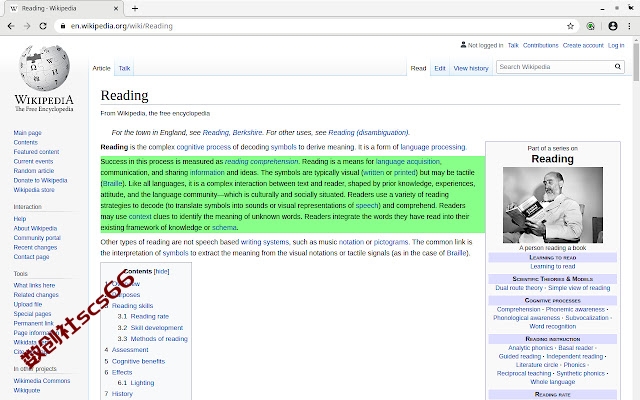Open the Contributions link at top

coord(540,45)
